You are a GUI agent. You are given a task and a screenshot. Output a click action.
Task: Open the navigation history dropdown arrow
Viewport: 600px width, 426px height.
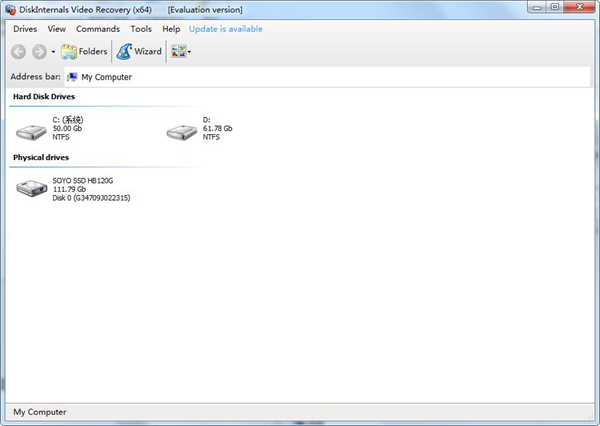point(53,52)
